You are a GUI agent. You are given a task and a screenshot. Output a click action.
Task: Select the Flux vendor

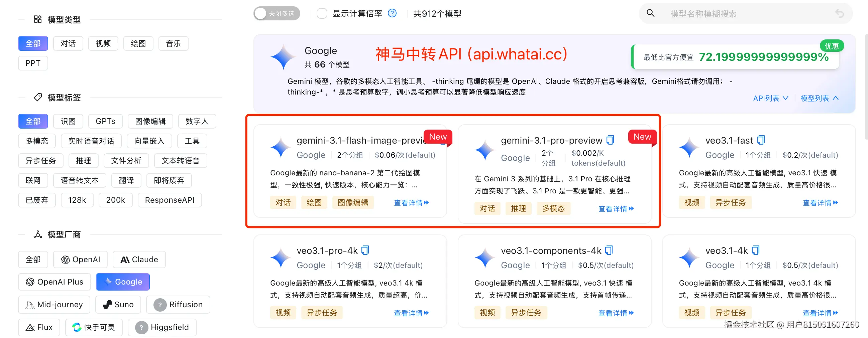[x=39, y=327]
